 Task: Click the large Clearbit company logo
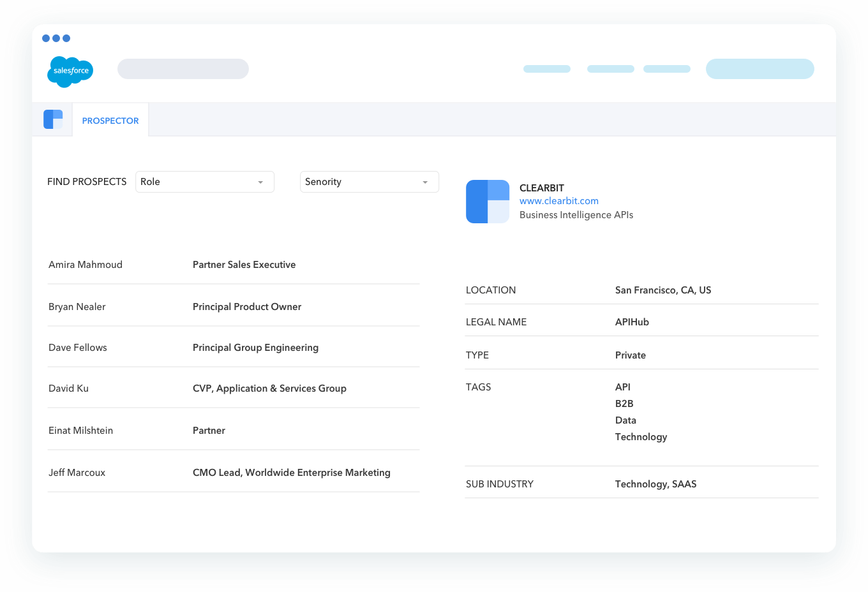tap(488, 202)
